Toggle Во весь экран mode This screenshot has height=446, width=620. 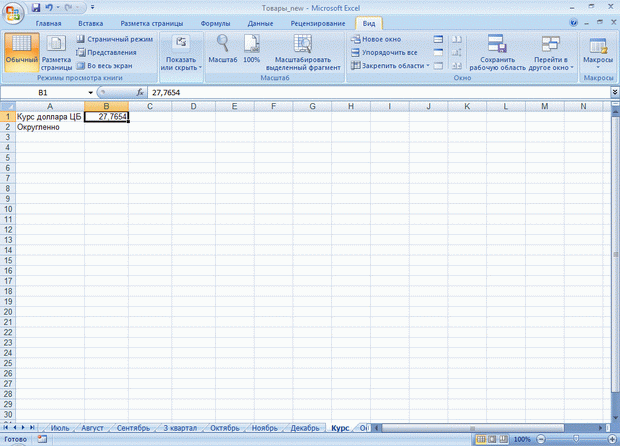click(104, 66)
